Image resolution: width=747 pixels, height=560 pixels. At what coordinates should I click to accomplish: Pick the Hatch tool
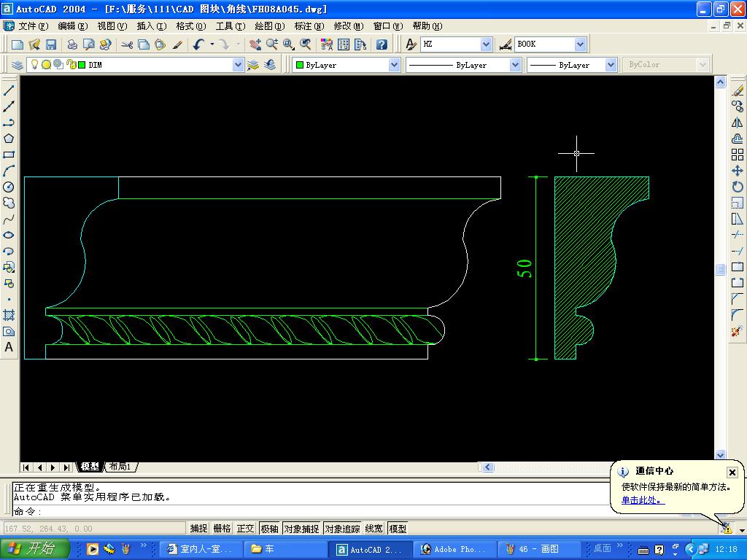pyautogui.click(x=9, y=315)
